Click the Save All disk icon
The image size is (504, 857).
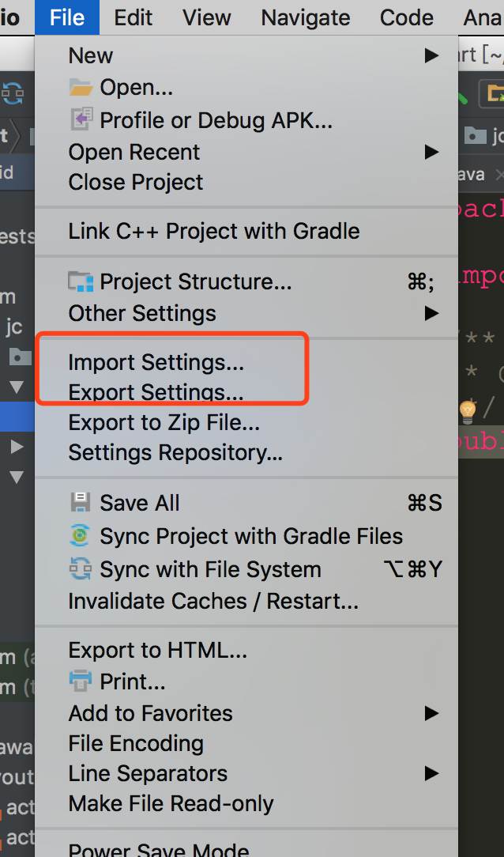[x=81, y=503]
